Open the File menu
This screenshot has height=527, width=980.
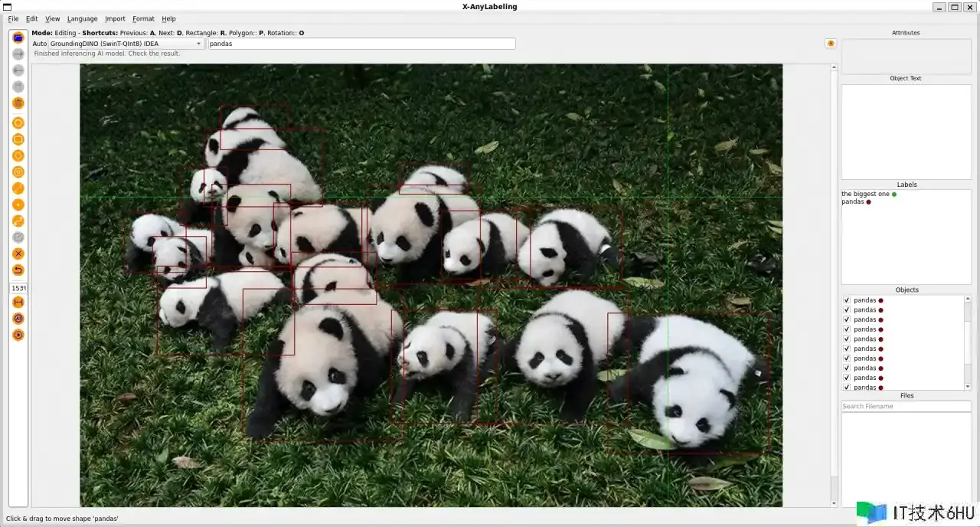(x=13, y=18)
